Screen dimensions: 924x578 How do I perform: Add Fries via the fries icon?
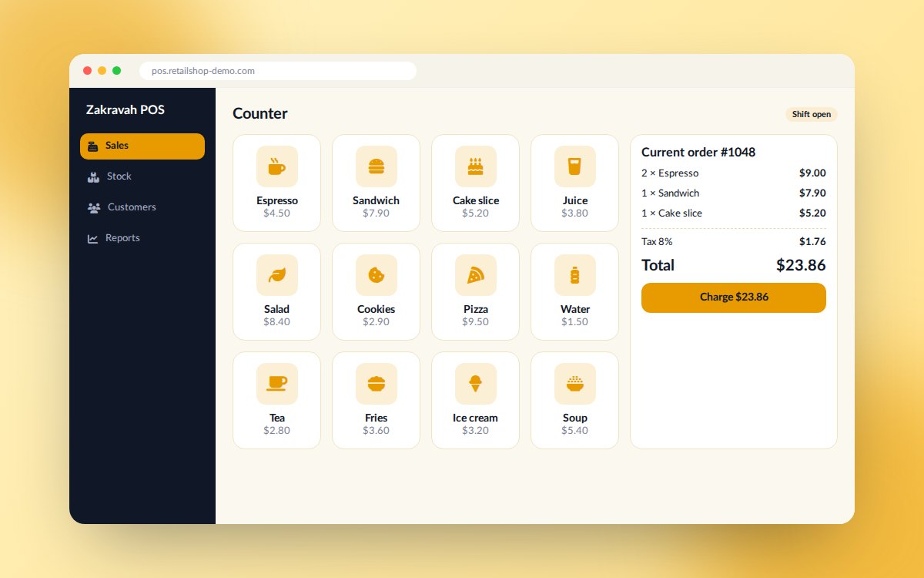(x=377, y=384)
